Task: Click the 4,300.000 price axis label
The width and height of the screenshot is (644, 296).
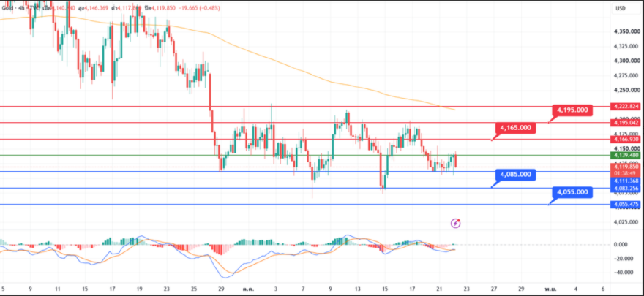Action: click(626, 61)
